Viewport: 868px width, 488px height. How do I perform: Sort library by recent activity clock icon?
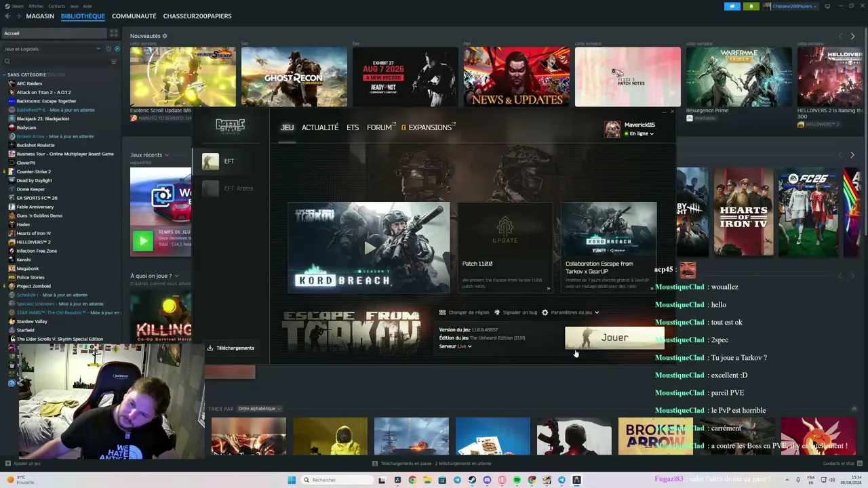pyautogui.click(x=108, y=49)
